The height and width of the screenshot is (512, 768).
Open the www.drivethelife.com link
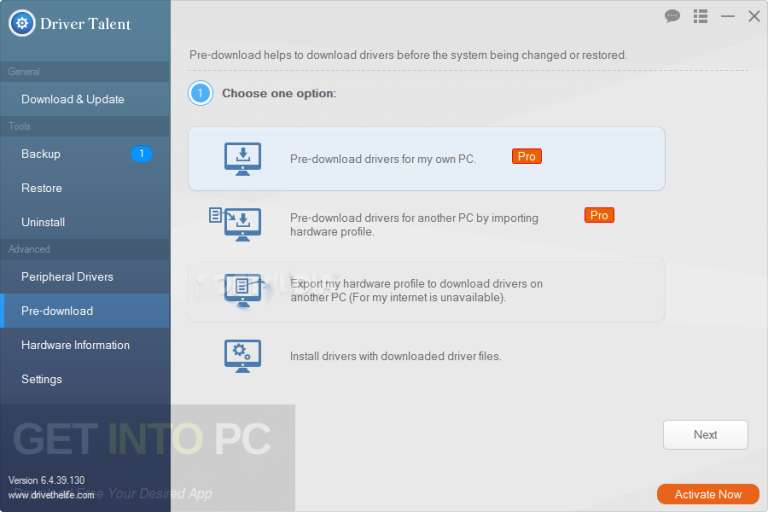(x=51, y=495)
